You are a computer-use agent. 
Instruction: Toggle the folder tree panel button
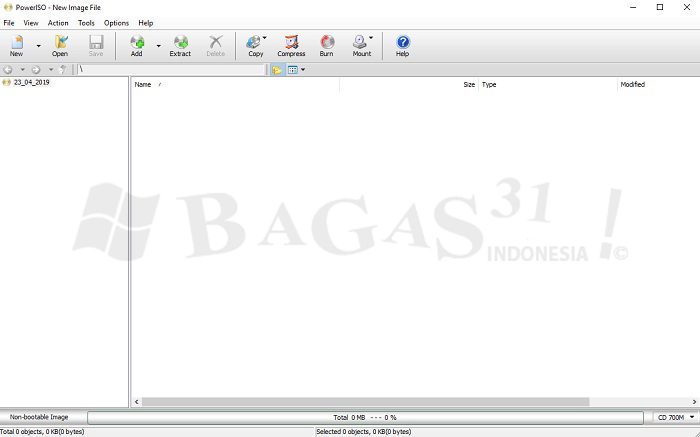[x=277, y=70]
